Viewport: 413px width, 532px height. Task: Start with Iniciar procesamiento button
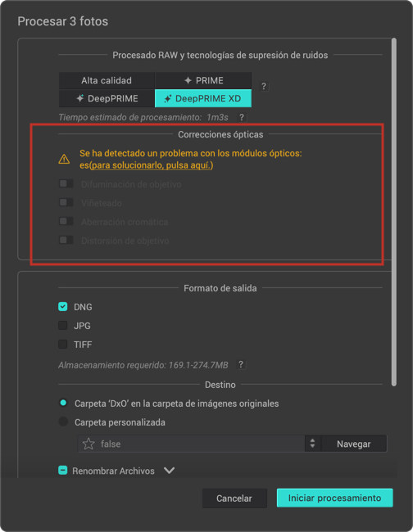point(335,498)
